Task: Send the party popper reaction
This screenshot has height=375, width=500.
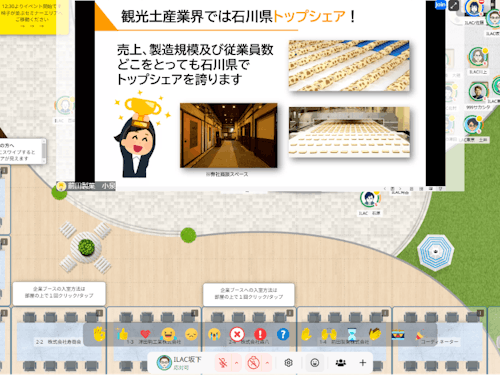Action: 420,335
